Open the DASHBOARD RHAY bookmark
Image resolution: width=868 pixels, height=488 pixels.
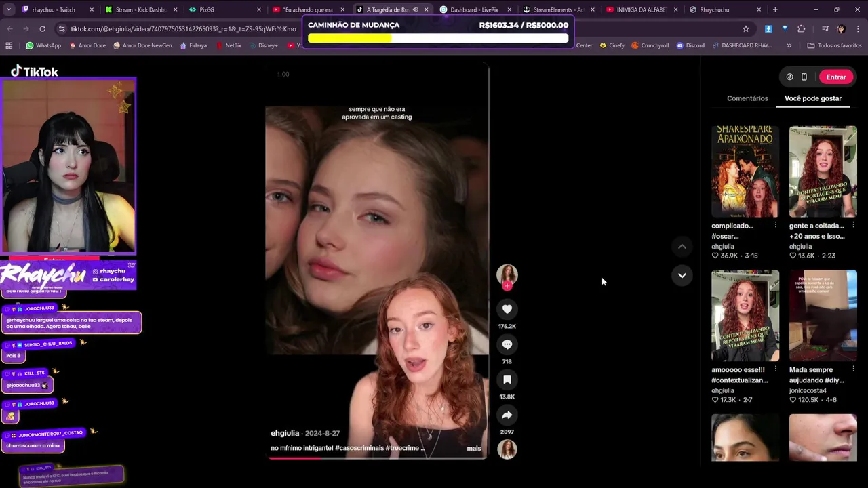pos(742,45)
